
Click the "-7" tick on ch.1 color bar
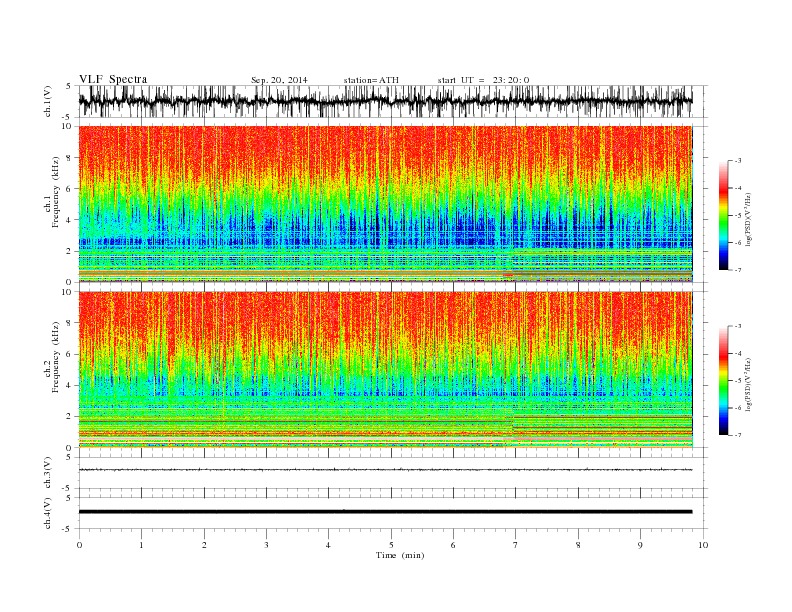tap(738, 270)
